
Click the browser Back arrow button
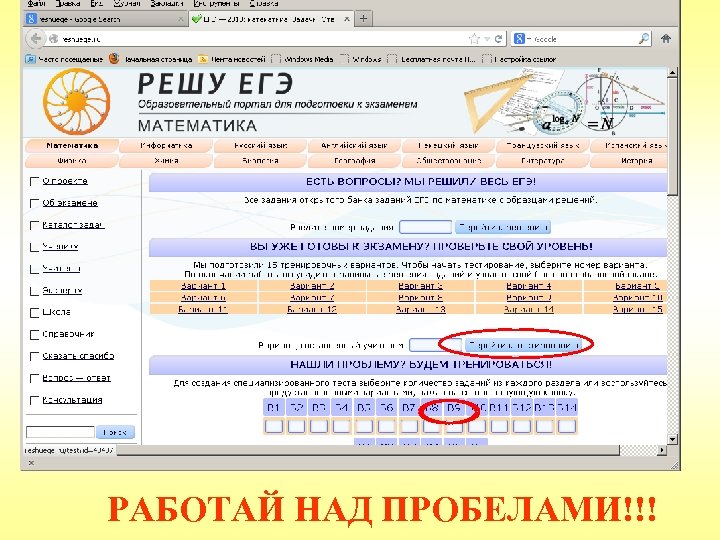[35, 39]
